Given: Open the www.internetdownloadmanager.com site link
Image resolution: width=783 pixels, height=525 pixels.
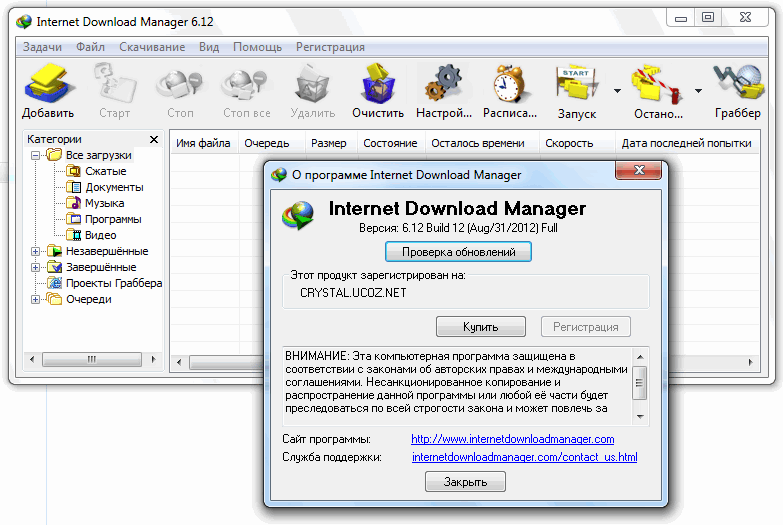Looking at the screenshot, I should (x=512, y=439).
